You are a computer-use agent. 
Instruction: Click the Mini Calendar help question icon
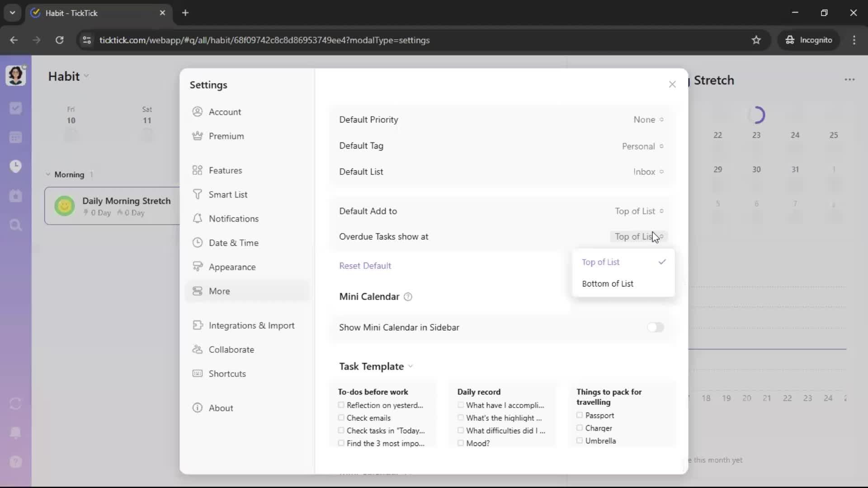click(408, 297)
